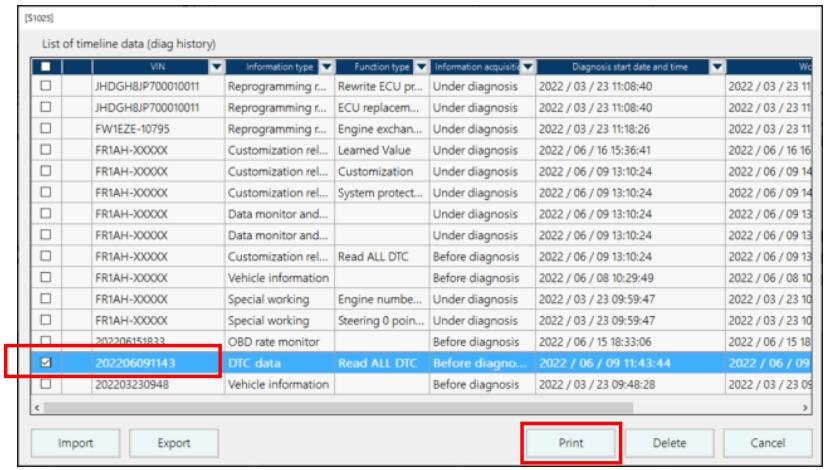Open Diagnosis start date filter dropdown
The width and height of the screenshot is (827, 470).
[715, 67]
